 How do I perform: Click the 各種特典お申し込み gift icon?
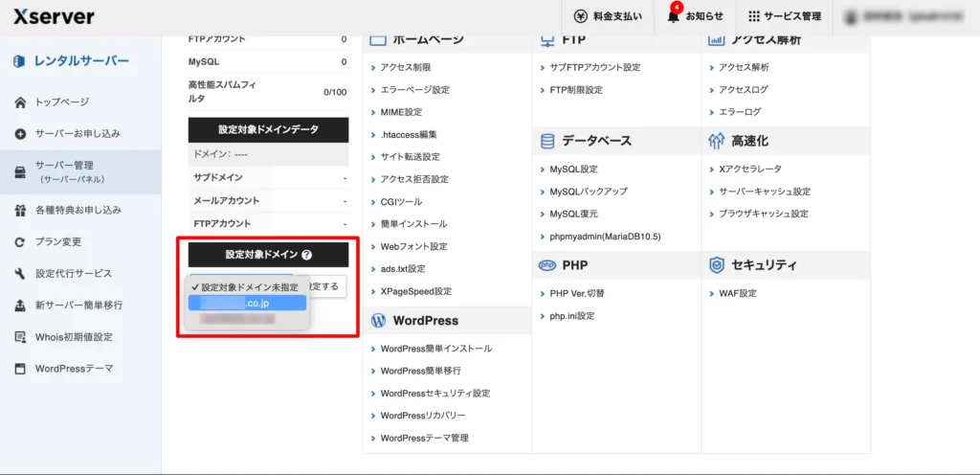click(20, 210)
